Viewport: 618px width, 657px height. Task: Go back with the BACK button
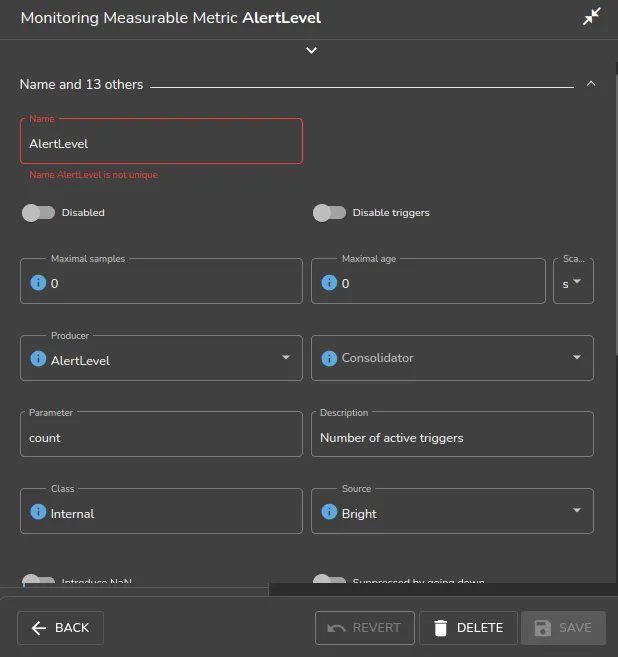pos(60,628)
